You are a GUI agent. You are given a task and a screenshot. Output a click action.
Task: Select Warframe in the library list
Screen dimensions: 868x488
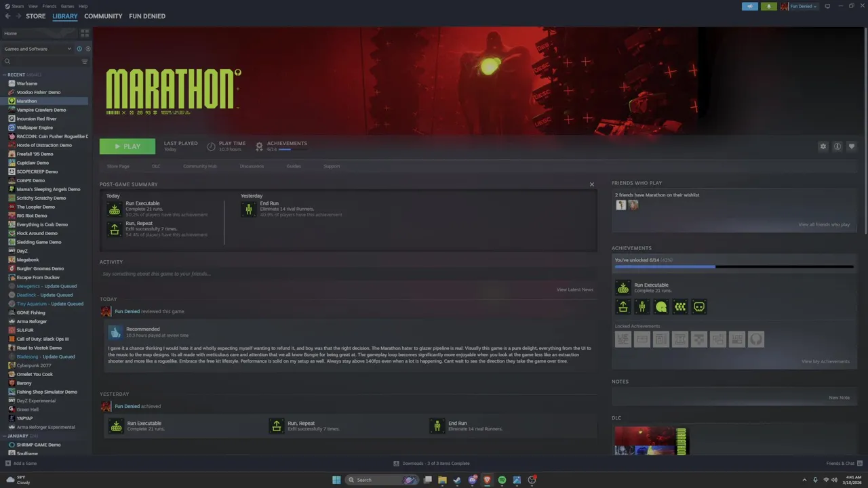coord(27,83)
